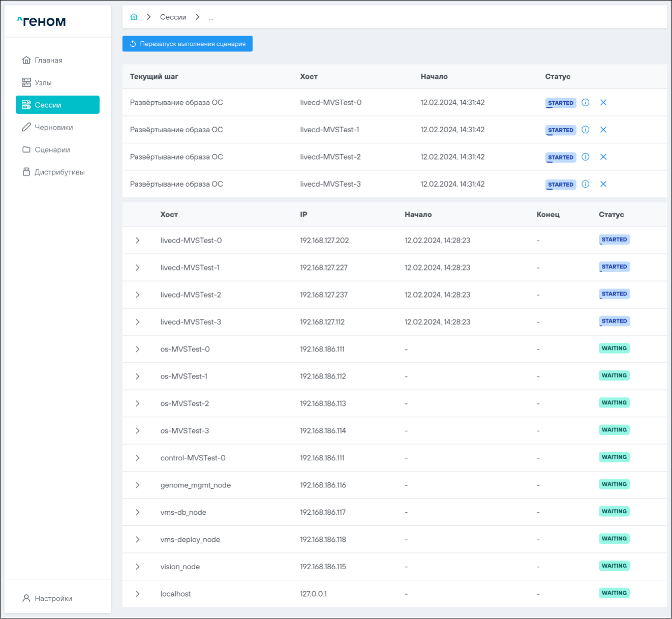Screen dimensions: 672x619
Task: Open Дистрибутивы section in sidebar
Action: (x=59, y=172)
